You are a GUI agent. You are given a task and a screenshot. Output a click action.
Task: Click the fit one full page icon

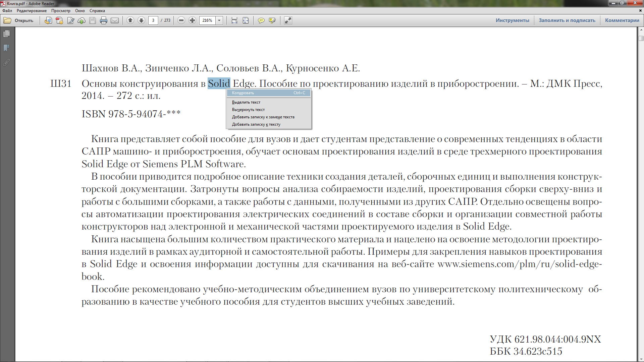(246, 20)
